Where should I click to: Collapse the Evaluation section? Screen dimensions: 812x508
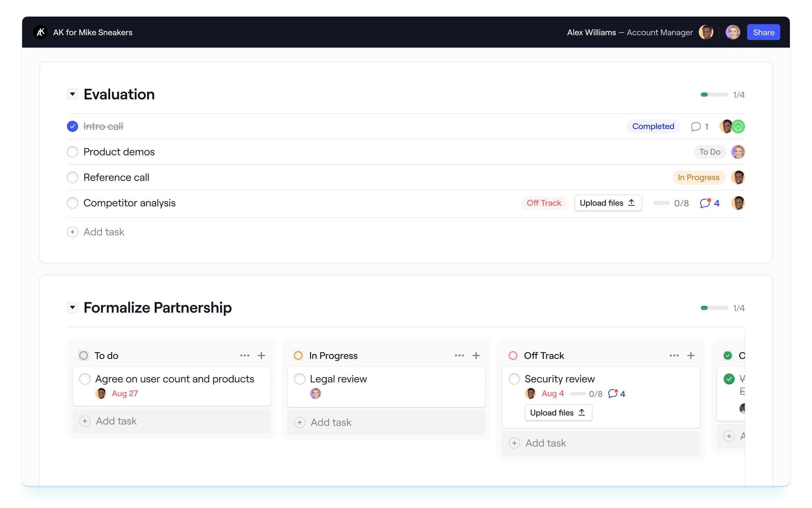(72, 94)
